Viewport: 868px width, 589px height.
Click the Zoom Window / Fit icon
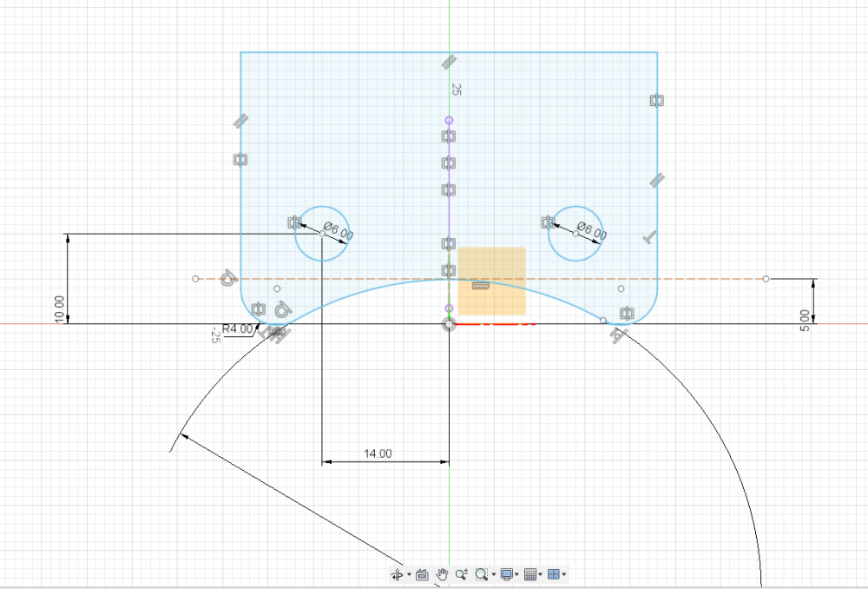pyautogui.click(x=481, y=574)
